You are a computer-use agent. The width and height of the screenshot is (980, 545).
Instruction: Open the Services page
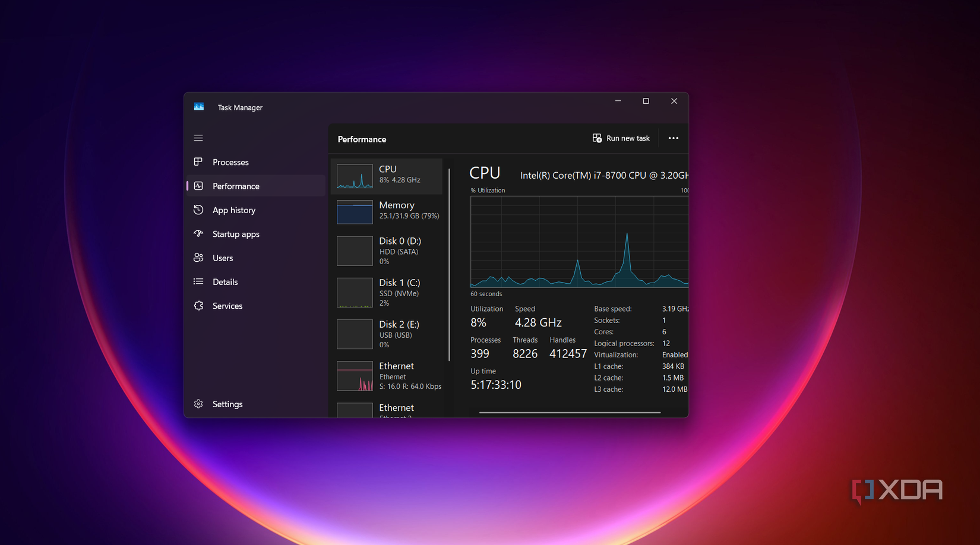point(255,306)
